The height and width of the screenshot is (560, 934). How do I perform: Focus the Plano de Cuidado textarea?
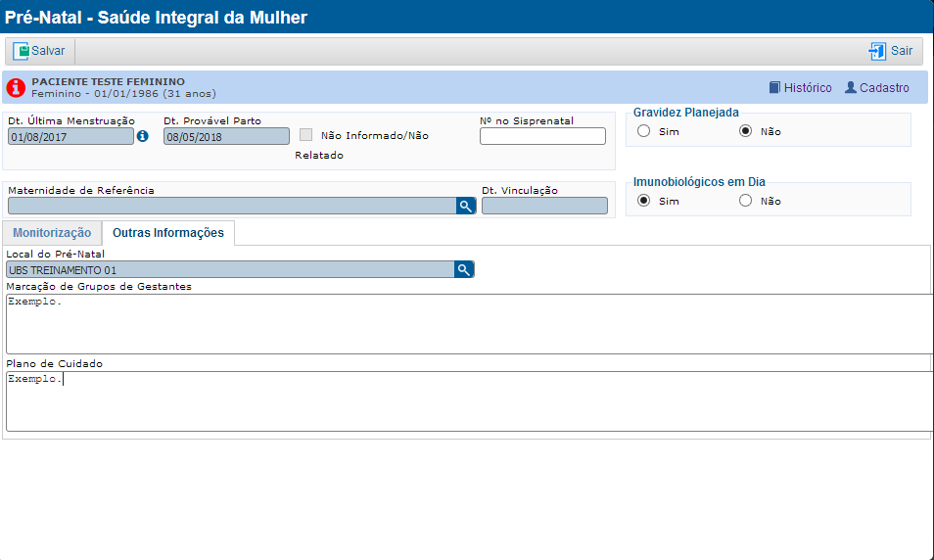coord(469,401)
